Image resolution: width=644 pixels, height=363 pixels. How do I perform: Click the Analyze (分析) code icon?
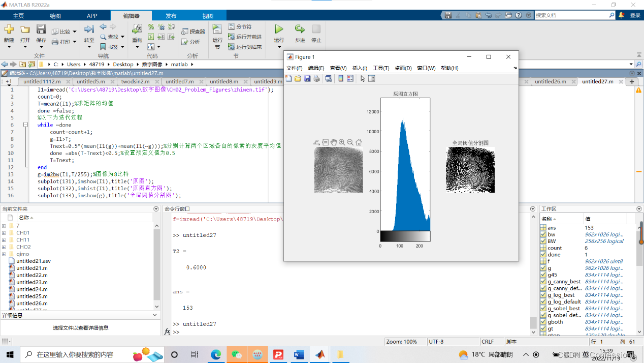[x=185, y=42]
